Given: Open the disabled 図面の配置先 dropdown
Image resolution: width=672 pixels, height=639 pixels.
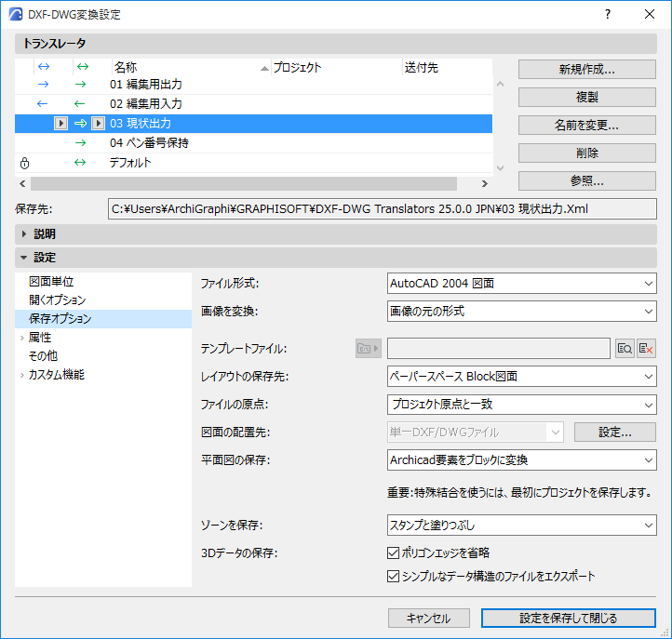Looking at the screenshot, I should (x=476, y=433).
